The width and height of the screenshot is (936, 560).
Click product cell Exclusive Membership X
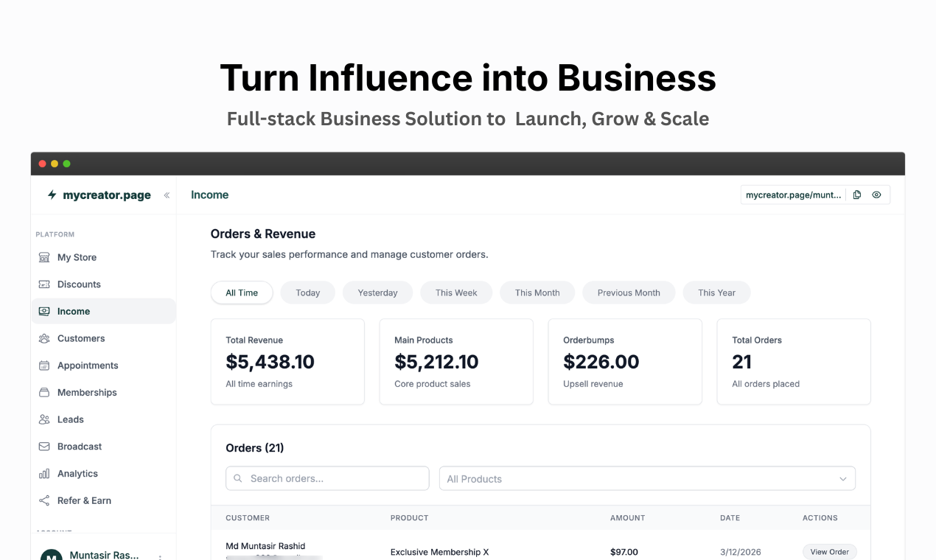point(440,552)
